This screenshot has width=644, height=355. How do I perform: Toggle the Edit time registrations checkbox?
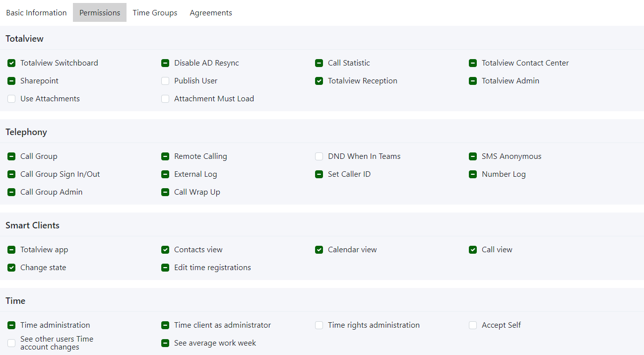click(x=165, y=268)
